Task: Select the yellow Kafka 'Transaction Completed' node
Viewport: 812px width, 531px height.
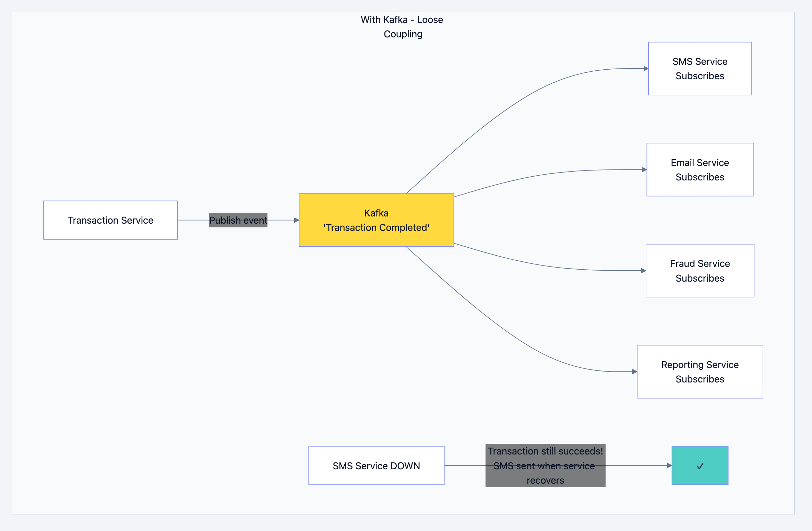Action: [x=376, y=220]
